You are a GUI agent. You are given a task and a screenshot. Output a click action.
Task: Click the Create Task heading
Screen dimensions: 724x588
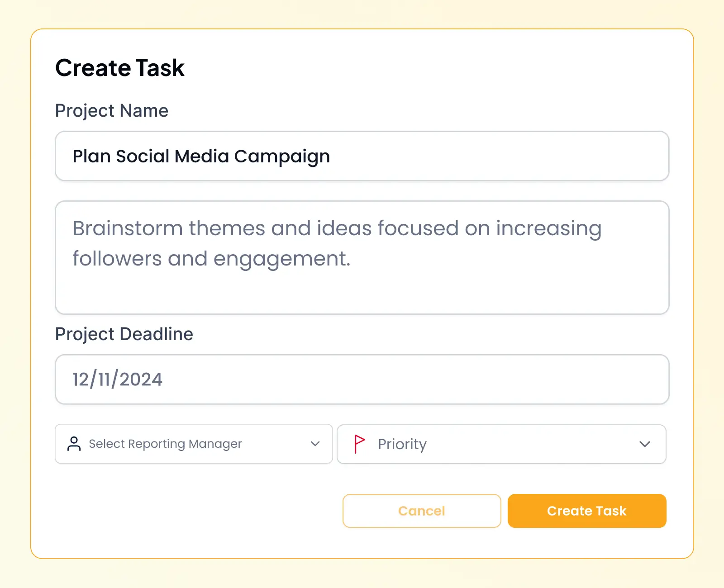(x=120, y=68)
